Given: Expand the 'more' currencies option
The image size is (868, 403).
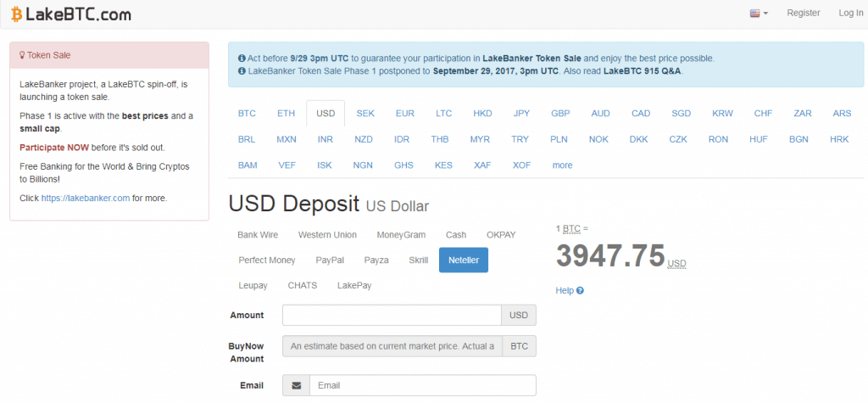Looking at the screenshot, I should pyautogui.click(x=563, y=165).
